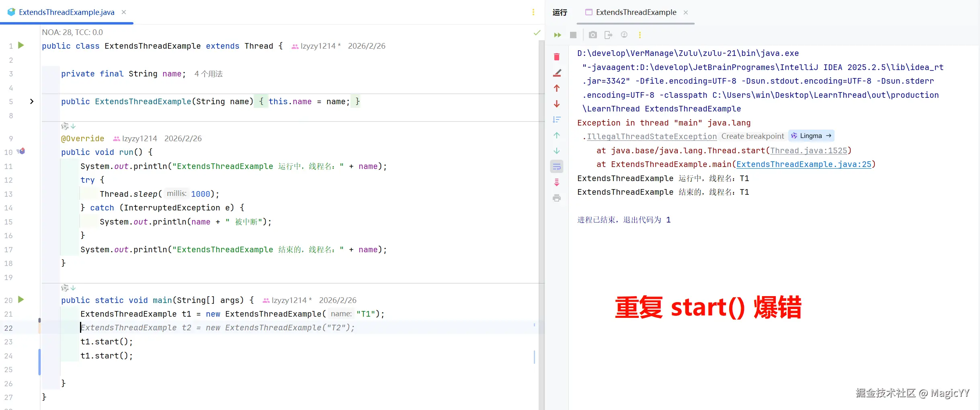The image size is (980, 410).
Task: Click IllegalThreadStateException link in console
Action: click(652, 136)
